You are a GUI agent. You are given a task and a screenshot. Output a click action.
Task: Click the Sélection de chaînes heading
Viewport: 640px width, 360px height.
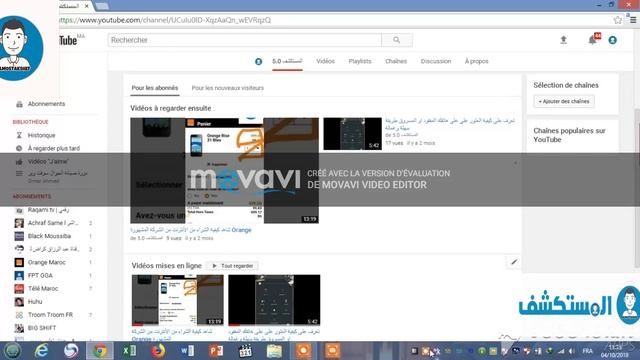566,85
